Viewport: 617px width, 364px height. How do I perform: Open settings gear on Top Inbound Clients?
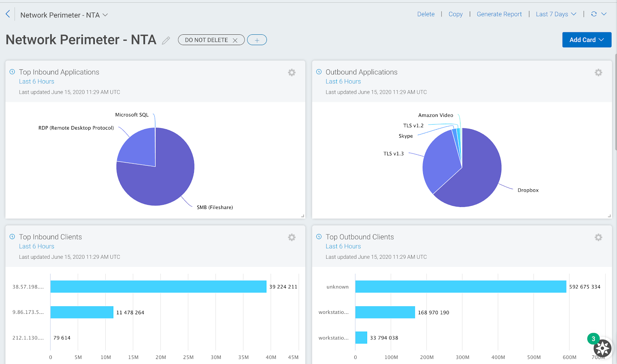[x=292, y=238]
